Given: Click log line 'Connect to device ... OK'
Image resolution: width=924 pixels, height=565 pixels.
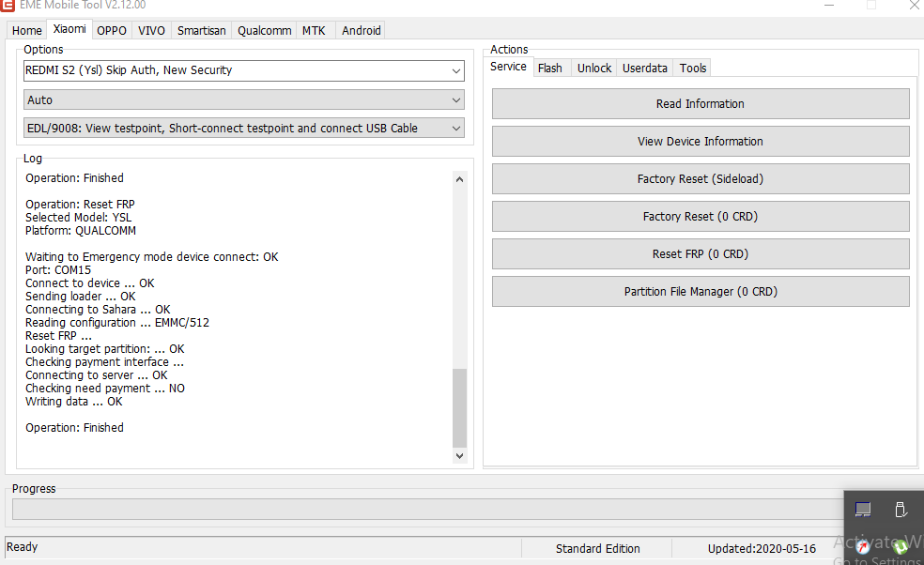Looking at the screenshot, I should point(89,283).
